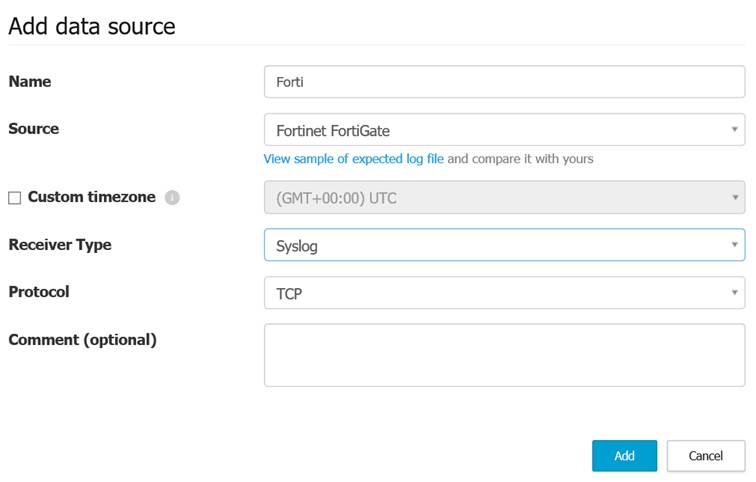Click the Comment (optional) label
This screenshot has width=756, height=482.
82,340
